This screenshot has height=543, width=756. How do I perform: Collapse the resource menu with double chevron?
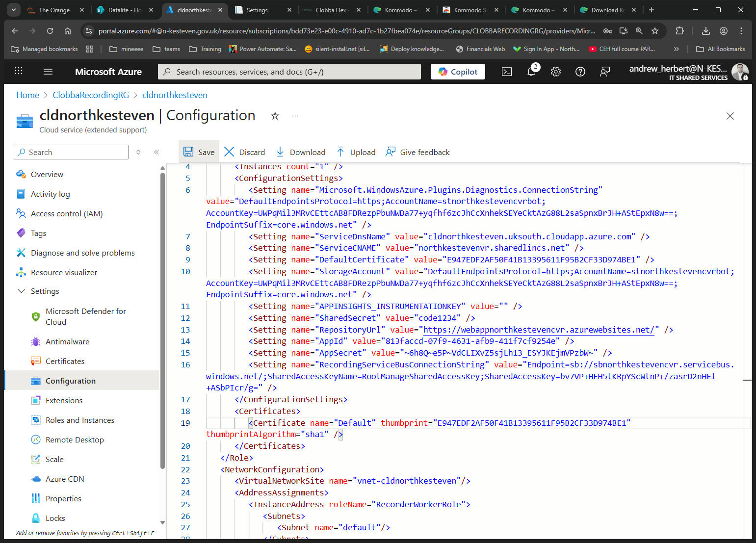(156, 152)
